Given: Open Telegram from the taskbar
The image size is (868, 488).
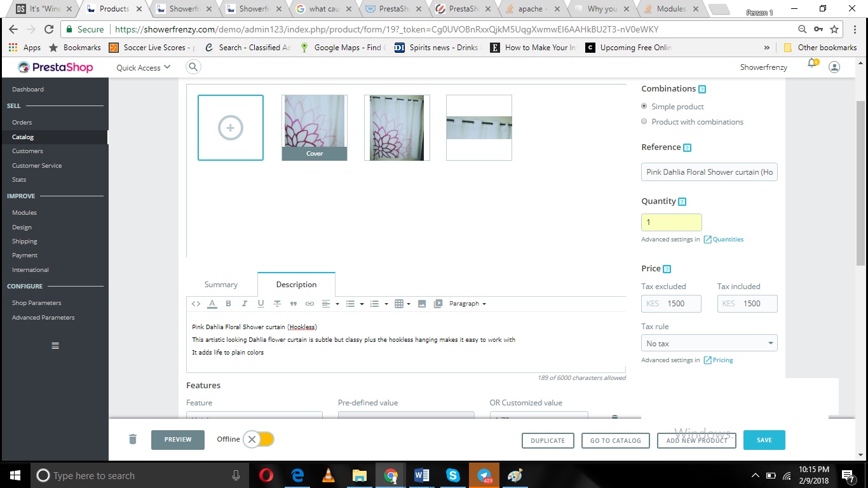Looking at the screenshot, I should click(x=484, y=475).
